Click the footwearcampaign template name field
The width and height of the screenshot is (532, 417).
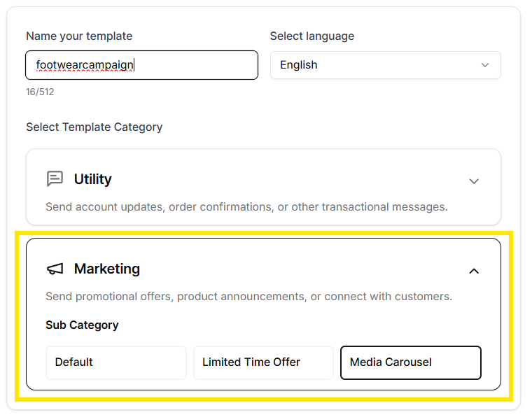pos(141,65)
